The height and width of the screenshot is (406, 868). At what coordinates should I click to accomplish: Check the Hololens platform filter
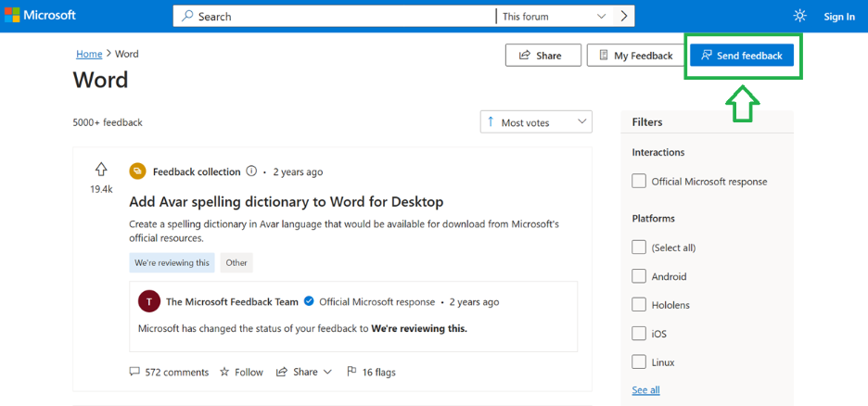click(x=639, y=305)
